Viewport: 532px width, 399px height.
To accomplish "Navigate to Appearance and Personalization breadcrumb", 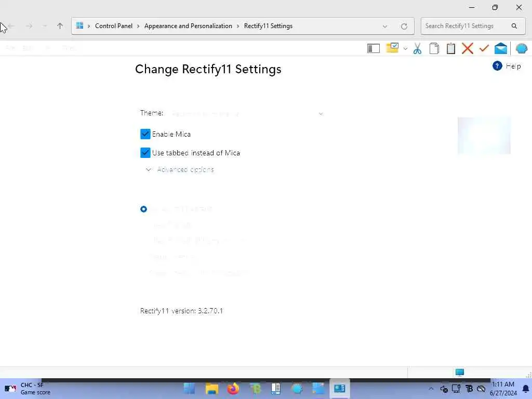I will pos(188,26).
